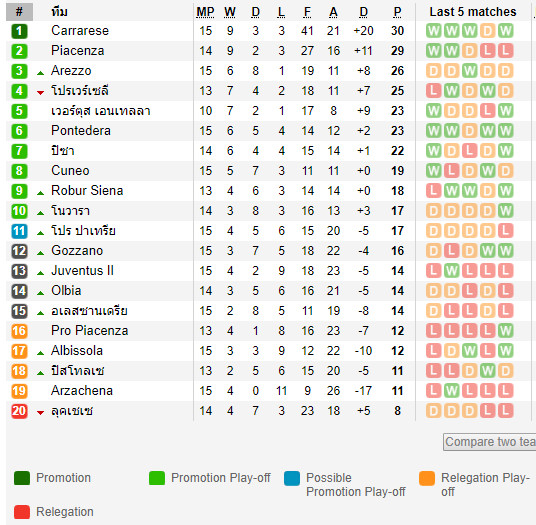Click the dark green Promotion legend swatch
536x525 pixels.
[22, 478]
